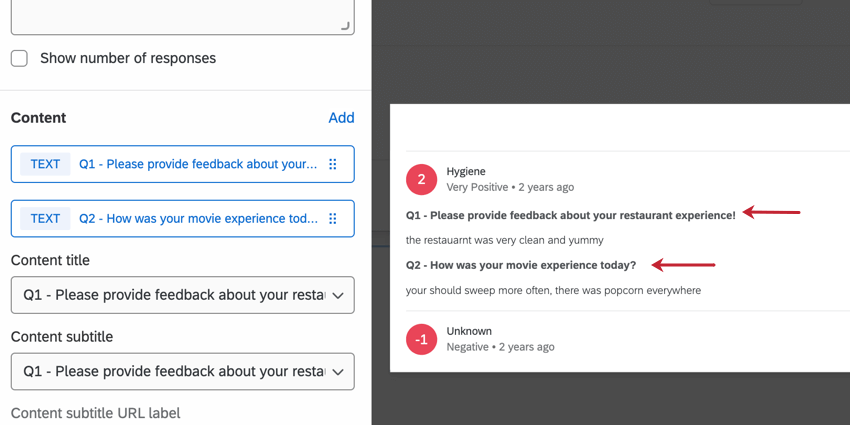Click the TEXT tag on Q1 item
Viewport: 850px width, 425px height.
coord(45,164)
